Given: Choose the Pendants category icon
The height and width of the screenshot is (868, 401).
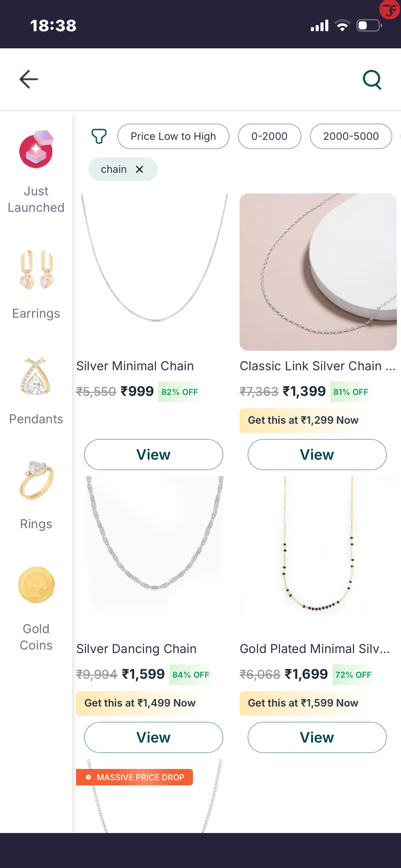Looking at the screenshot, I should 36,376.
